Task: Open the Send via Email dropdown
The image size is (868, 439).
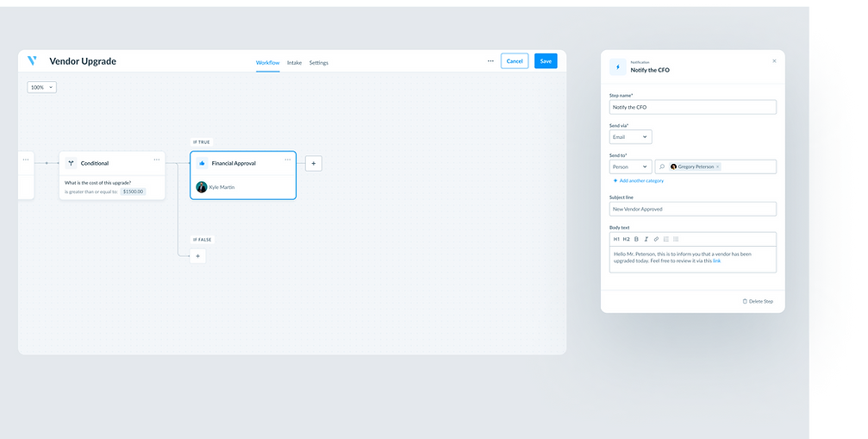Action: pyautogui.click(x=630, y=137)
